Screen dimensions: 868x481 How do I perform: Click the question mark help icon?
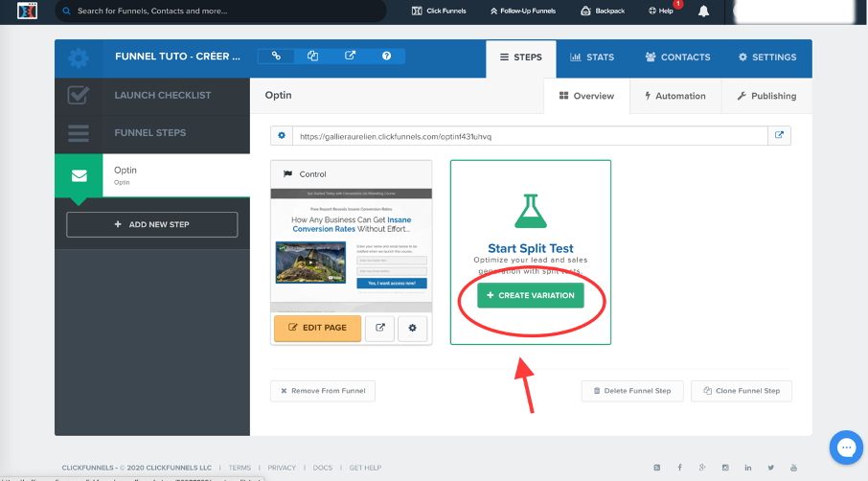pyautogui.click(x=386, y=56)
